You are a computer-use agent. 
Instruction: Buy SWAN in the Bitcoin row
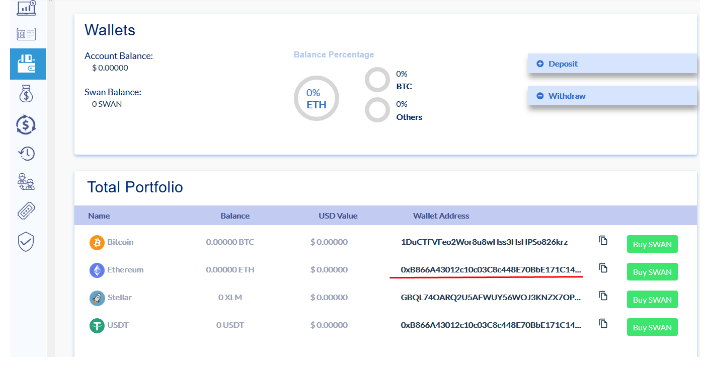click(652, 244)
